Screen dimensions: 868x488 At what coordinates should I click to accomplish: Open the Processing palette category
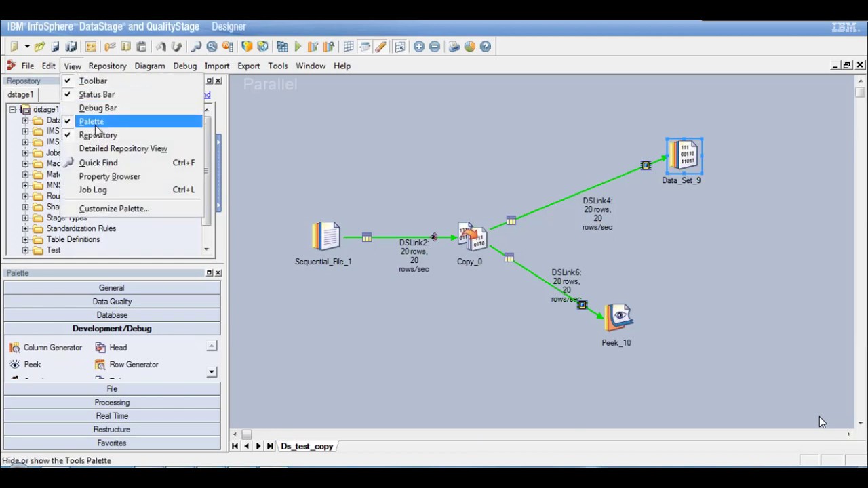[112, 403]
